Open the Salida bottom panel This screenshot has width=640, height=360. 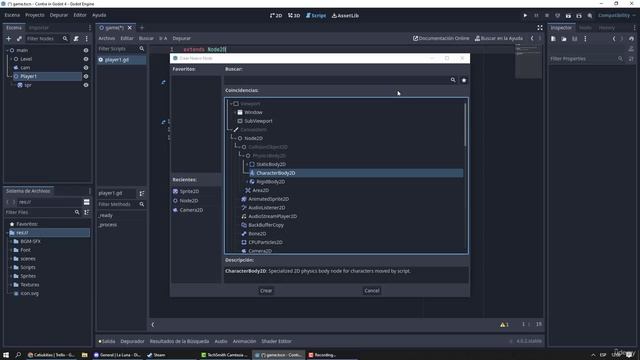(107, 341)
